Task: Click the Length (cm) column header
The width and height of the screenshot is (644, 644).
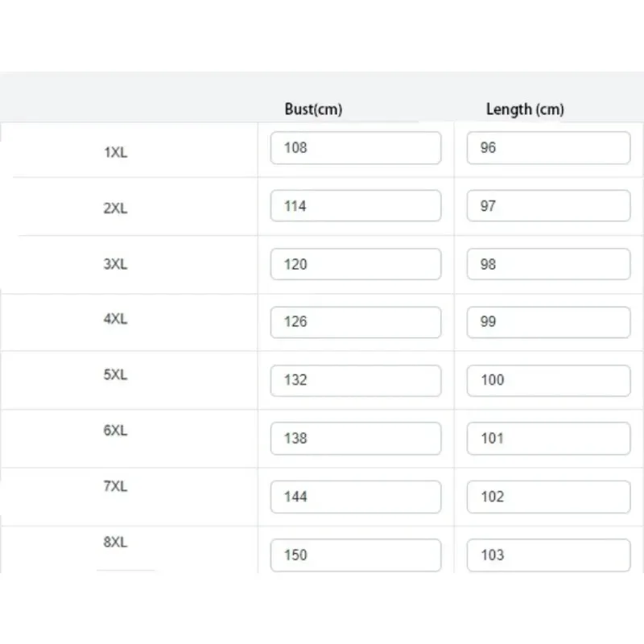Action: (525, 109)
